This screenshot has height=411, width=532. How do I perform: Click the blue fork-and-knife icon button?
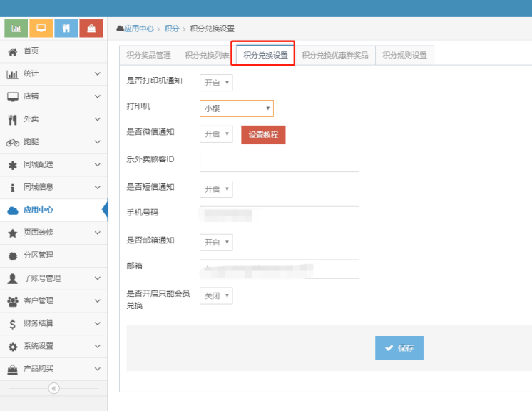(66, 28)
